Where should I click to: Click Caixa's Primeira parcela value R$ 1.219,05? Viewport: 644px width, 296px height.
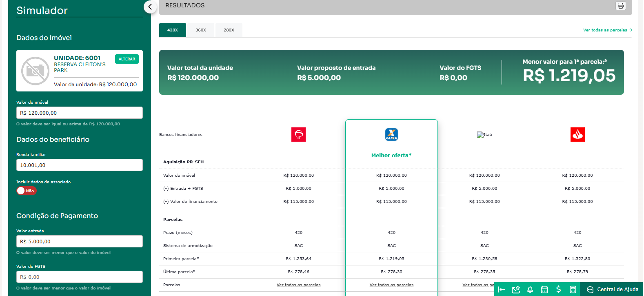tap(391, 259)
